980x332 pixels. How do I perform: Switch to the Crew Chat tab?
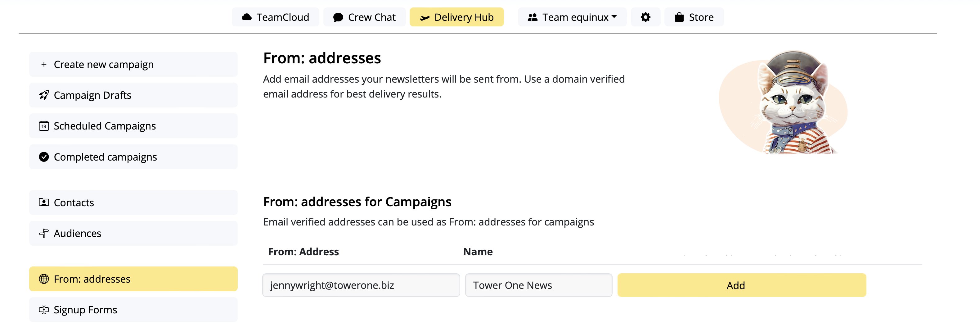[x=364, y=17]
